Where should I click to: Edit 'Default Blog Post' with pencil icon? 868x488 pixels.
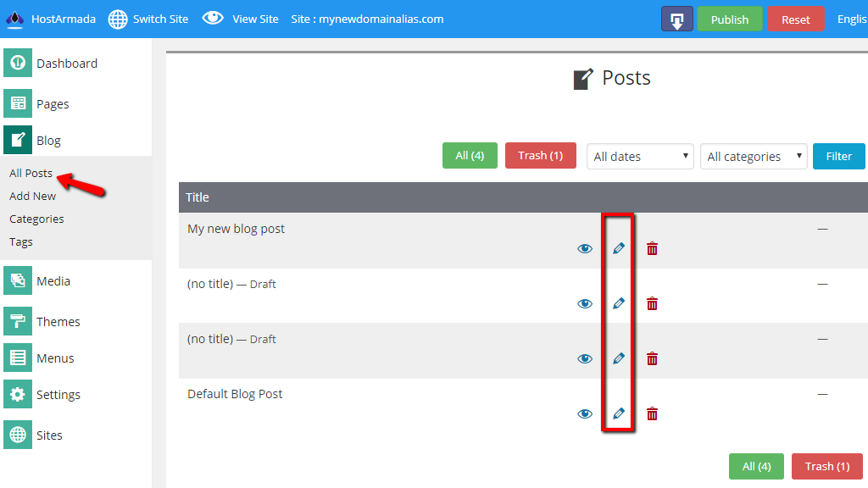coord(618,413)
